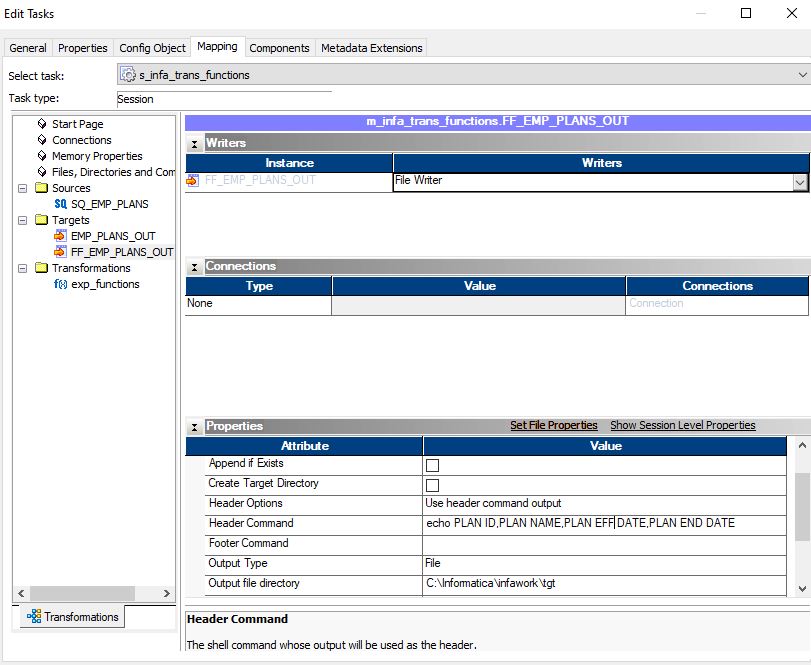Click the Output file directory value

tap(604, 583)
